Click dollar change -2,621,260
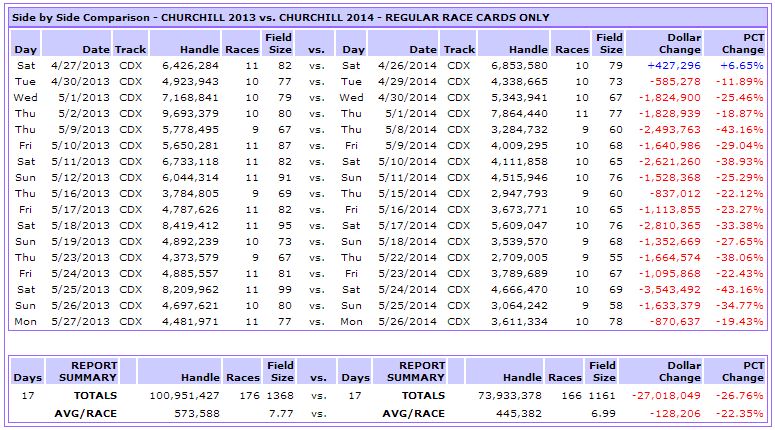Viewport: 775px width, 430px height. [670, 162]
